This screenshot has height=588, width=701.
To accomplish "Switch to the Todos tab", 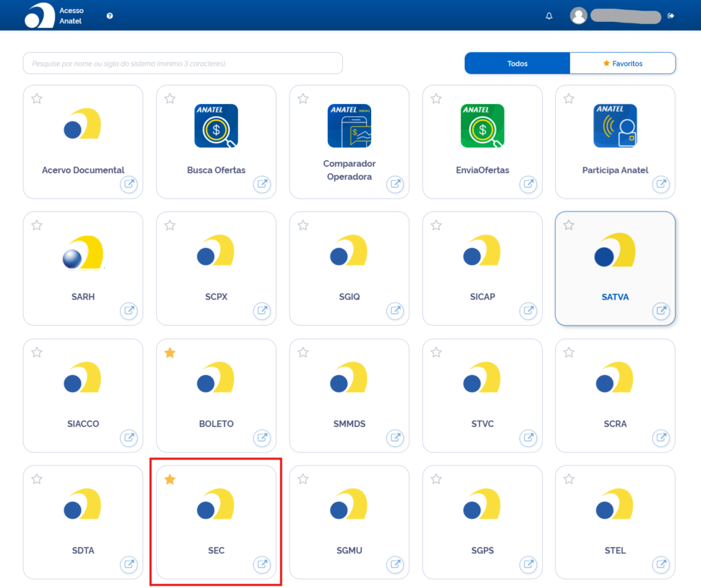I will (518, 64).
